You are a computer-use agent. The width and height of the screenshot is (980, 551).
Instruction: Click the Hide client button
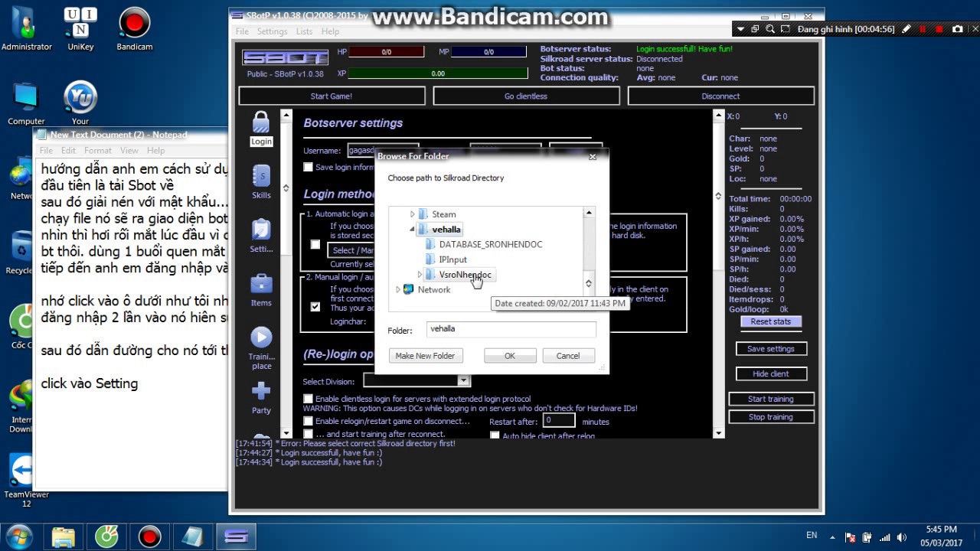[770, 373]
